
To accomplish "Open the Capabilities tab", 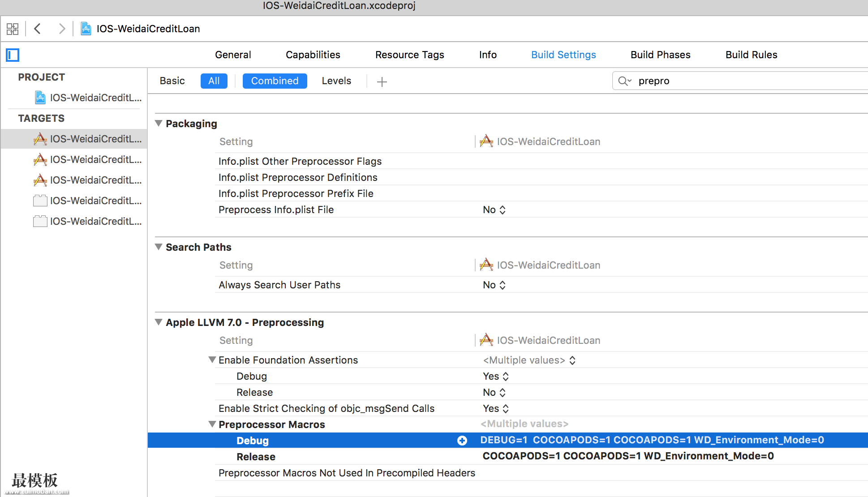I will tap(313, 55).
